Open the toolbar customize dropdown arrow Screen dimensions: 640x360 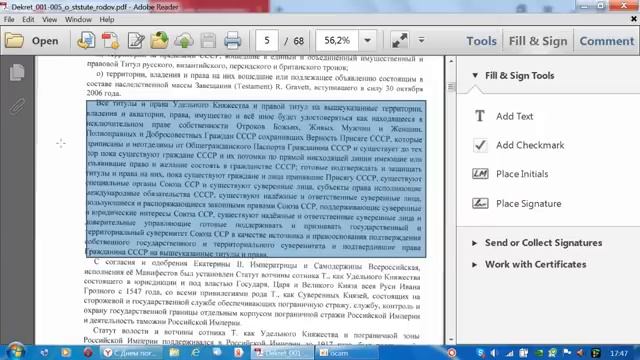pos(421,40)
